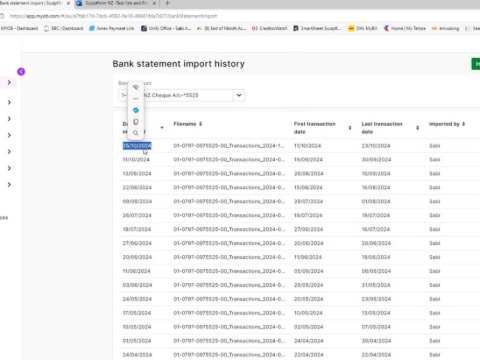The height and width of the screenshot is (360, 480).
Task: Sort by First transaction date arrows
Action: pos(350,128)
